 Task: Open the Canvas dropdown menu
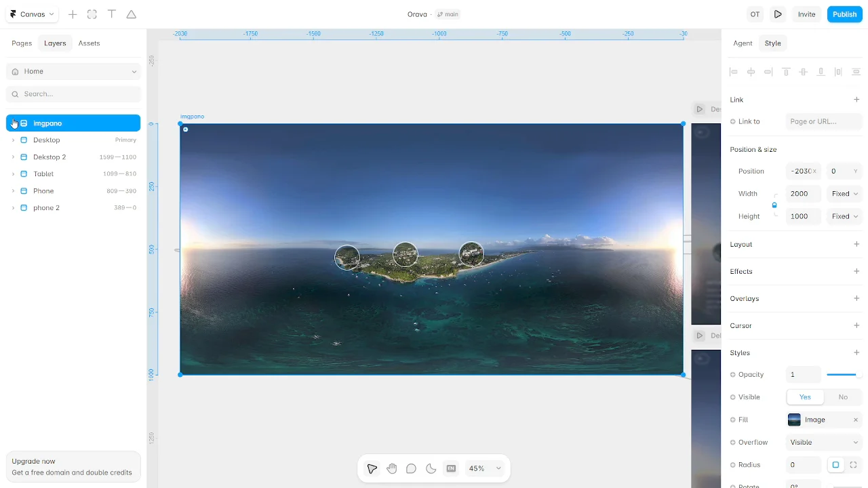pyautogui.click(x=33, y=14)
